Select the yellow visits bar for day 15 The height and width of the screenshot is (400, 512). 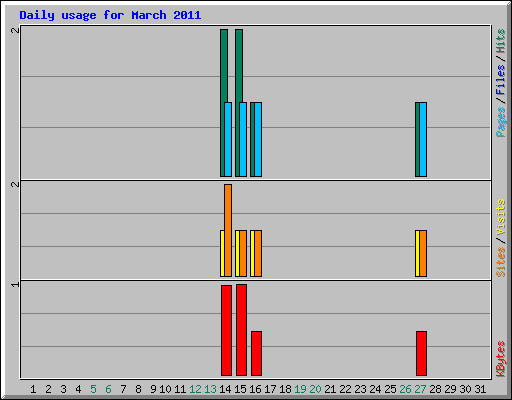click(x=237, y=253)
